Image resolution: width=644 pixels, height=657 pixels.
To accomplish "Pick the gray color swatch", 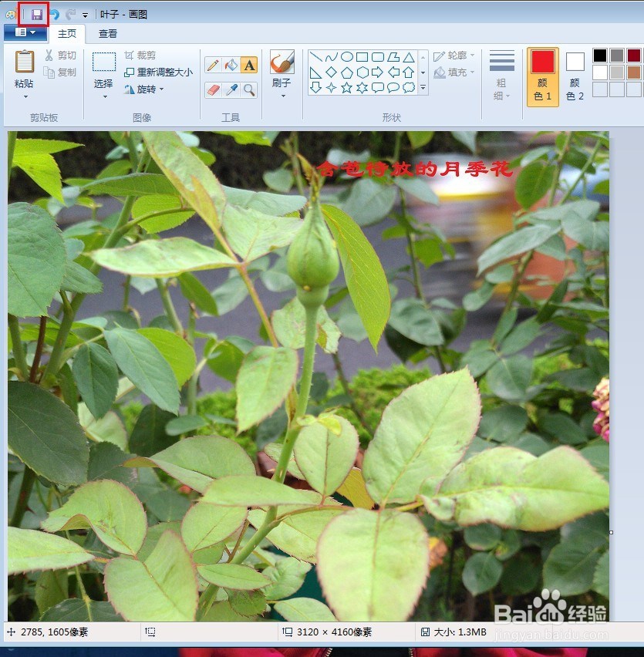I will (617, 56).
